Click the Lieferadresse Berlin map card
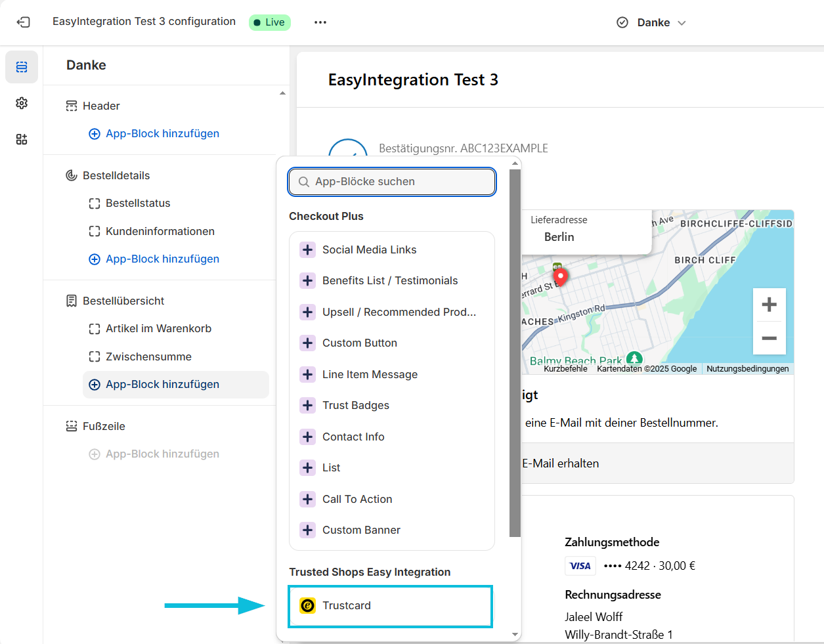This screenshot has width=824, height=644. tap(587, 230)
